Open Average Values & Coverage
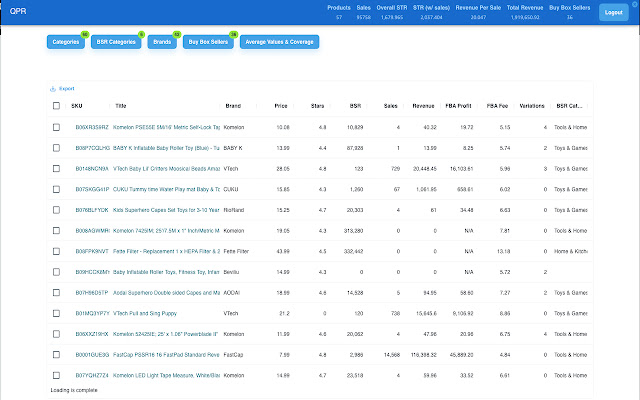 (279, 42)
